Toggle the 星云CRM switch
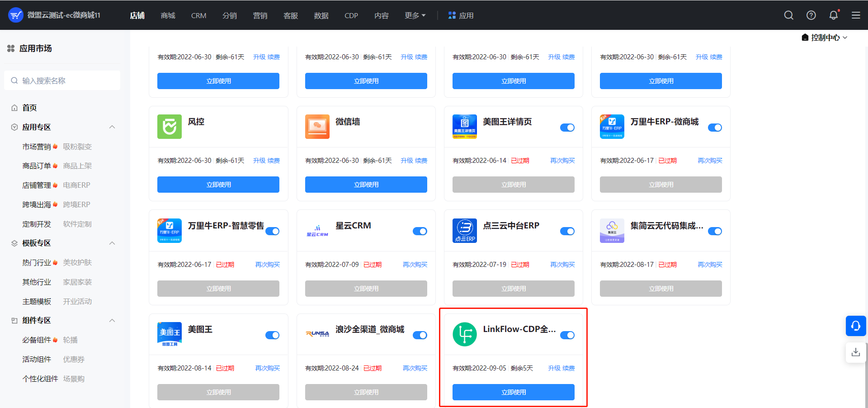 coord(420,231)
